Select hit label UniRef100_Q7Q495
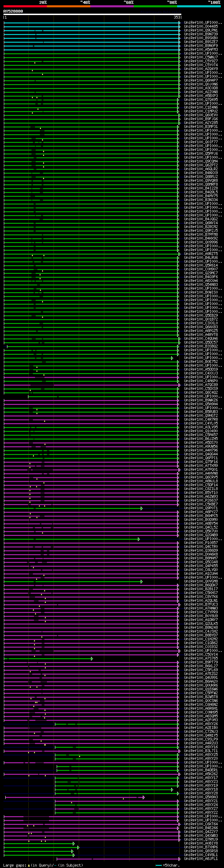 [x=201, y=100]
